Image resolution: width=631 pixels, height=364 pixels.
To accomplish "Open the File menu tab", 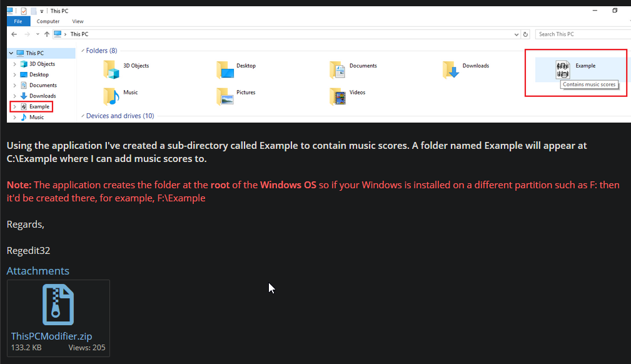I will 18,21.
